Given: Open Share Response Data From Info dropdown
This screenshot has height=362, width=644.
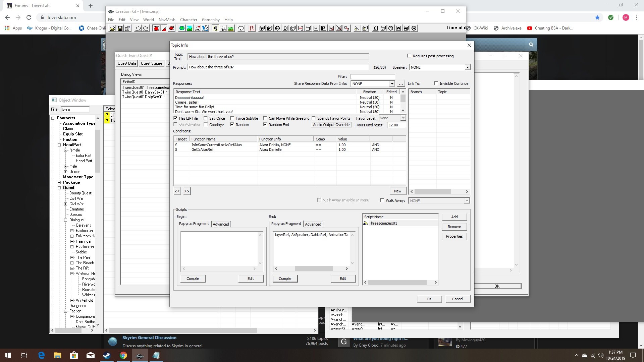Looking at the screenshot, I should tap(392, 84).
